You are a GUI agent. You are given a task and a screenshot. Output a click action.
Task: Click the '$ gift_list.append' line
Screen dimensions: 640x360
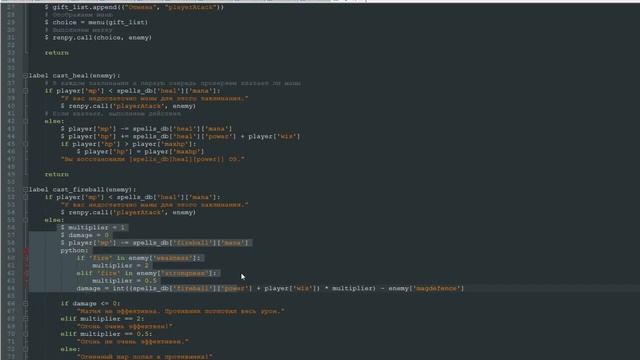134,7
